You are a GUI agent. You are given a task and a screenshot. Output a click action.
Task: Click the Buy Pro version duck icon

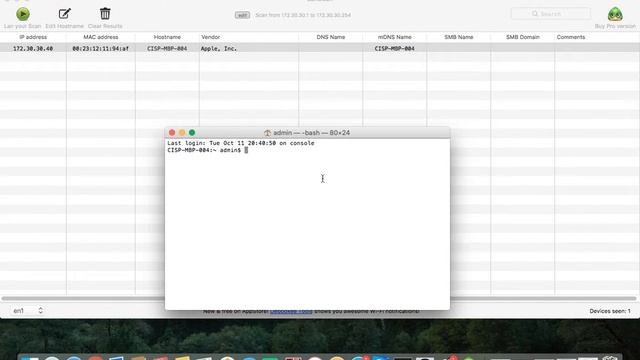point(615,14)
